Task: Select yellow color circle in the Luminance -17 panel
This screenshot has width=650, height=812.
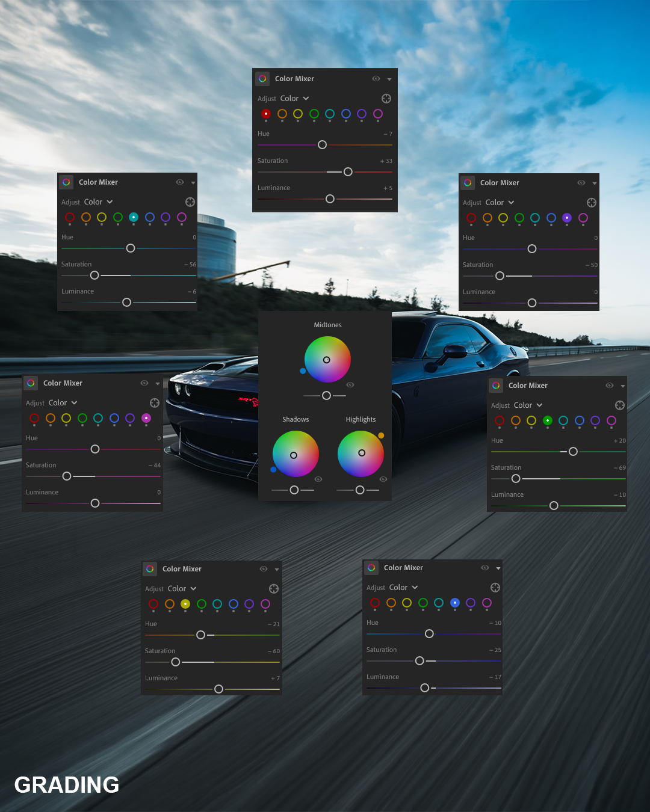Action: pos(407,603)
